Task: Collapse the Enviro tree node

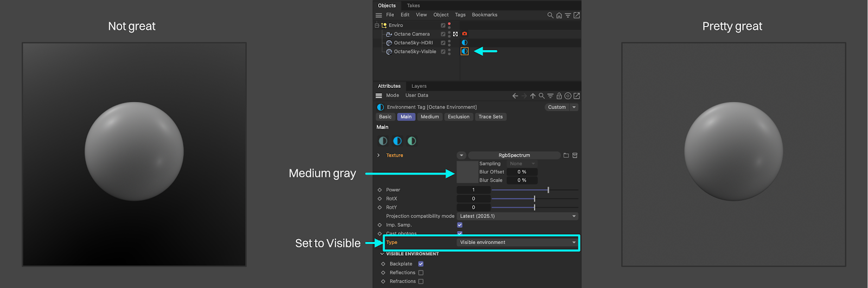Action: click(377, 25)
